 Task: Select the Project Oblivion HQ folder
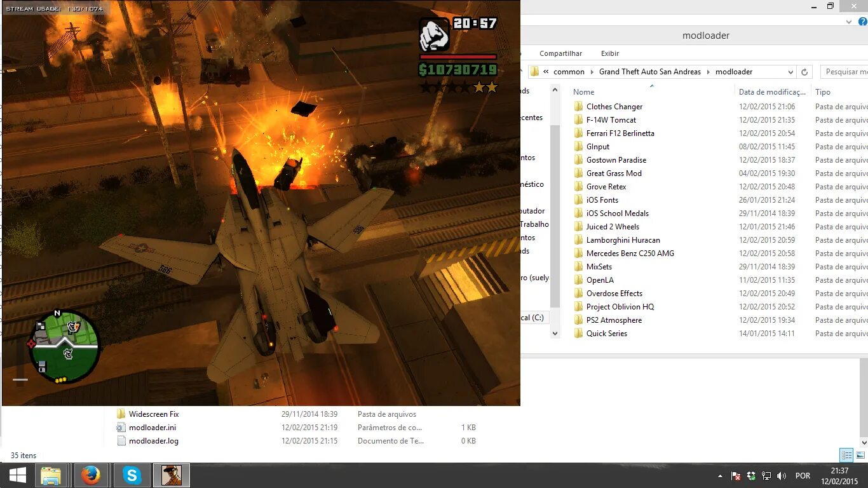coord(620,307)
